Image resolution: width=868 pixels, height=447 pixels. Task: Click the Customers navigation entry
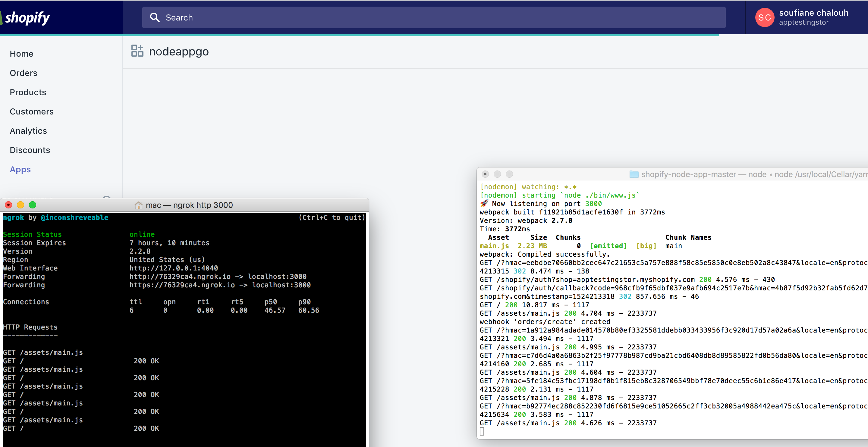point(32,111)
